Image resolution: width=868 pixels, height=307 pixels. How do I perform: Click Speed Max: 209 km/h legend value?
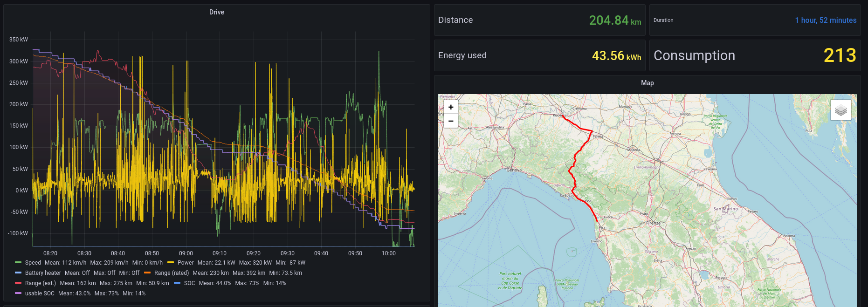(109, 263)
